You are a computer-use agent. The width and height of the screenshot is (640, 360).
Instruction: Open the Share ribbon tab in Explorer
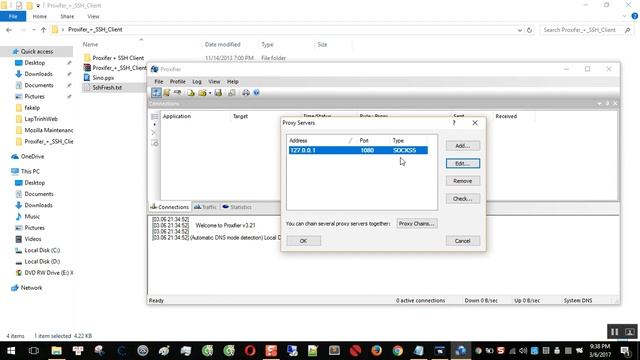[67, 16]
